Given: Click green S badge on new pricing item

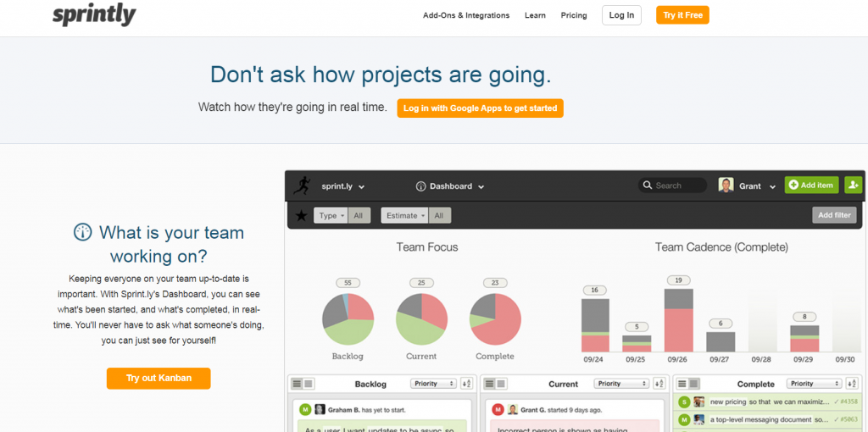Looking at the screenshot, I should (684, 402).
